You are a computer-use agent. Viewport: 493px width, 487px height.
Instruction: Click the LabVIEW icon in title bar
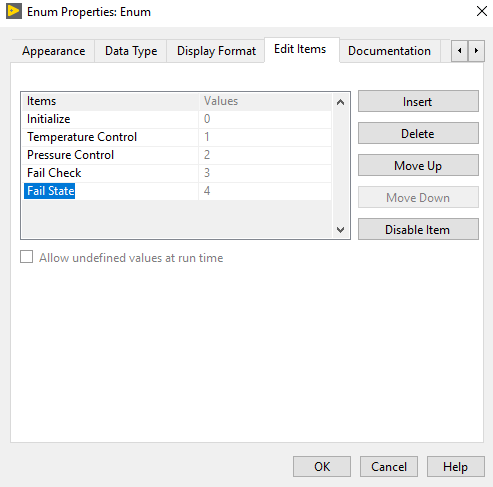(14, 11)
